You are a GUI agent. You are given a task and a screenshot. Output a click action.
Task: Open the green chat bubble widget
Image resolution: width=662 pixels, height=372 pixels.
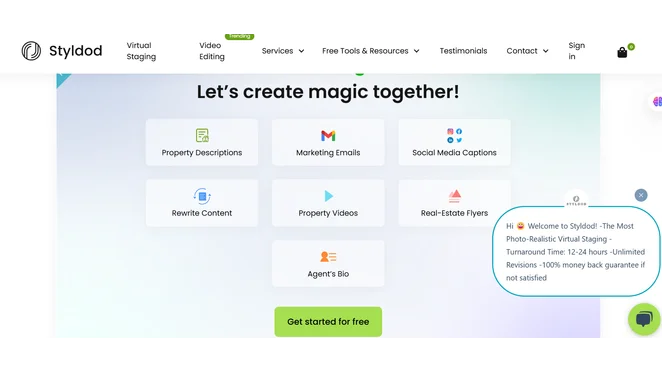644,319
